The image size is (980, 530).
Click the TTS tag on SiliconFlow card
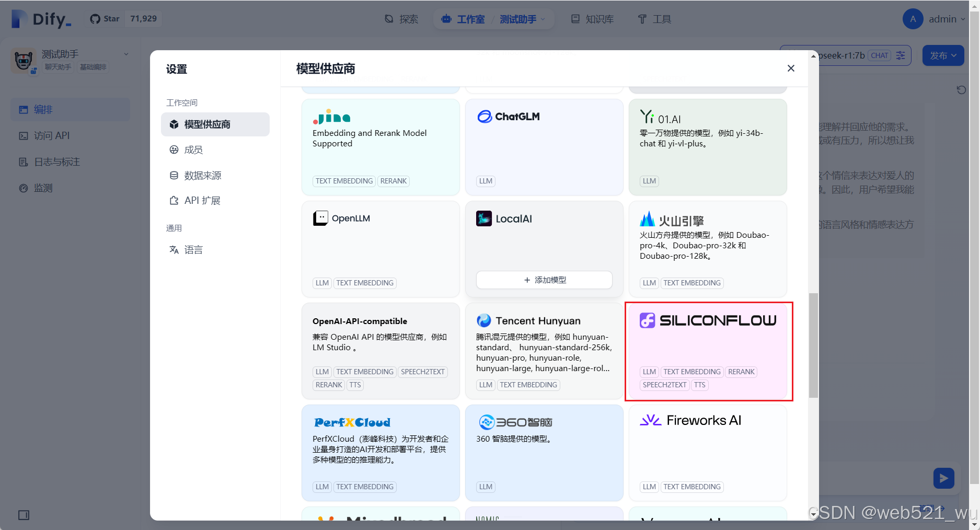pyautogui.click(x=699, y=385)
